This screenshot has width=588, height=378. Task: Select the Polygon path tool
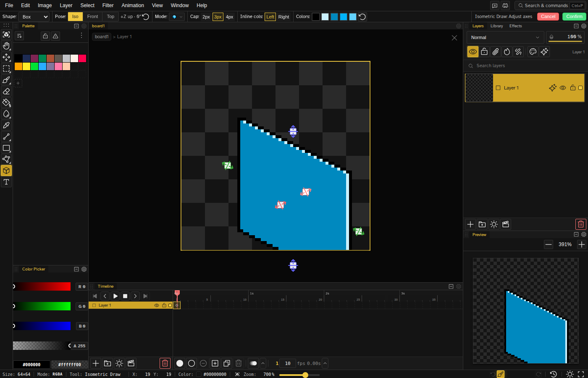tap(6, 159)
